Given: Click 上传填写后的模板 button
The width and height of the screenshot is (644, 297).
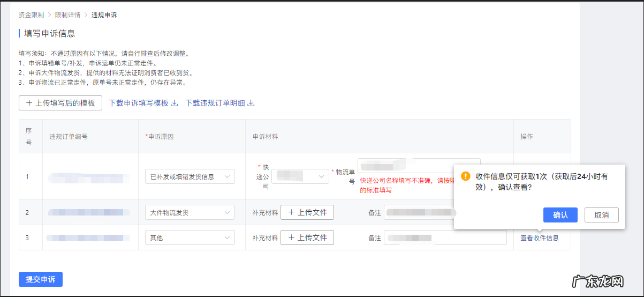Looking at the screenshot, I should click(x=60, y=103).
